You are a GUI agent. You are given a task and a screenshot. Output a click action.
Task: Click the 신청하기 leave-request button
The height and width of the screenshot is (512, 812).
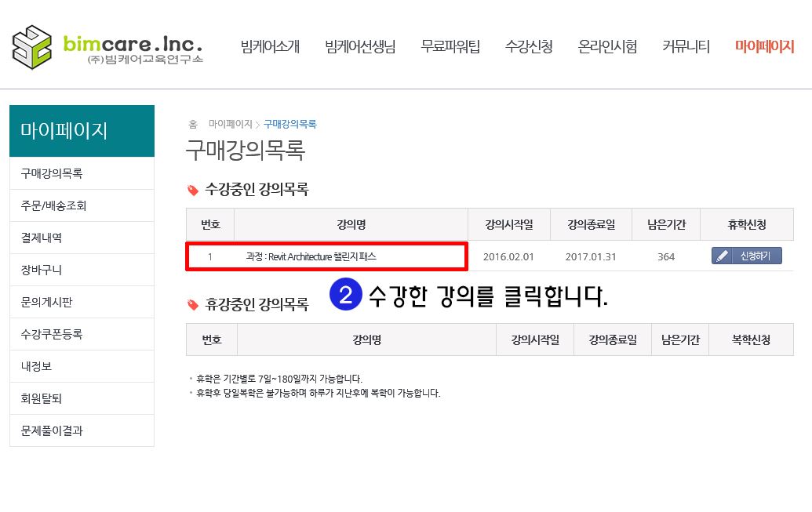click(747, 256)
